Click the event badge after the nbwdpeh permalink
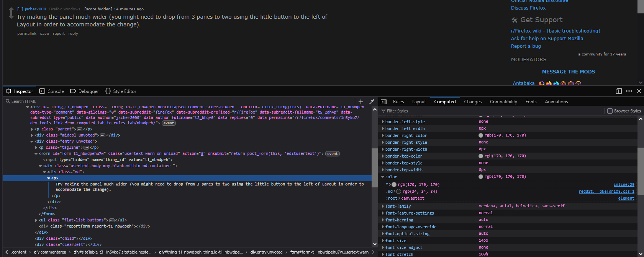 (x=169, y=123)
